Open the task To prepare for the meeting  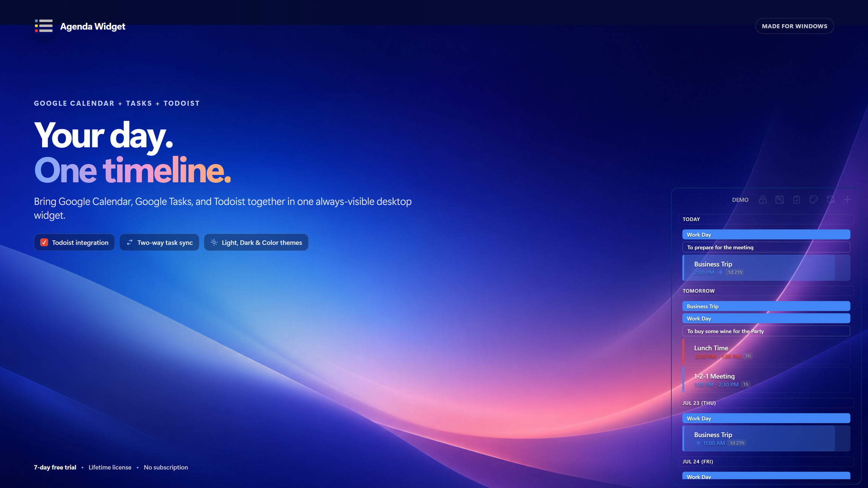point(766,247)
